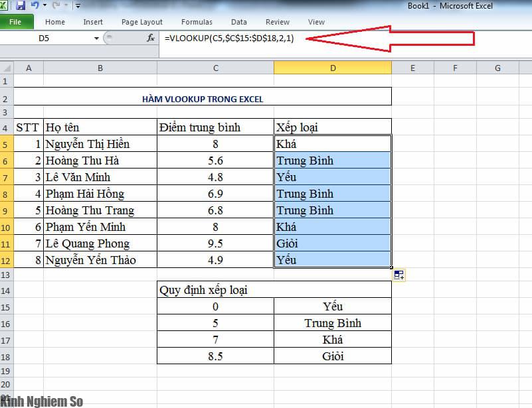Select row 12 header
This screenshot has width=532, height=408.
[7, 261]
